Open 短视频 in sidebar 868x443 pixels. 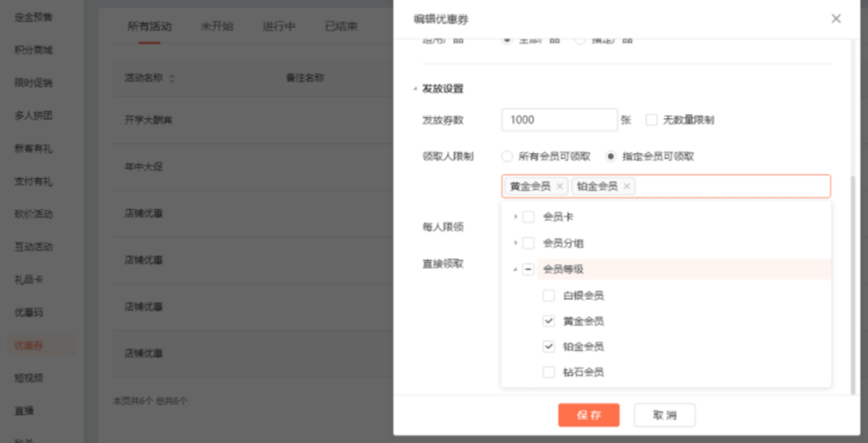click(29, 378)
